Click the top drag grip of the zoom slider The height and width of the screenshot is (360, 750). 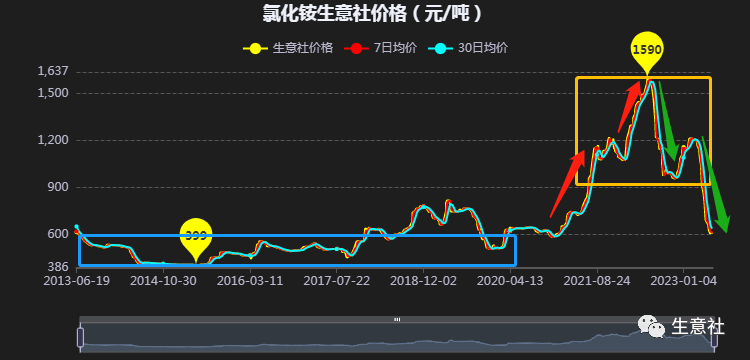(397, 319)
